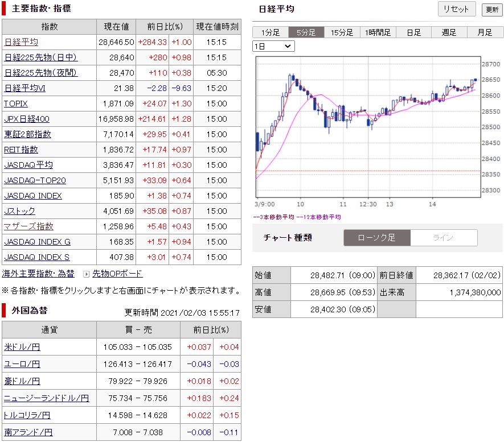The height and width of the screenshot is (442, 504).
Task: Open the 1日 period dropdown
Action: tap(273, 46)
